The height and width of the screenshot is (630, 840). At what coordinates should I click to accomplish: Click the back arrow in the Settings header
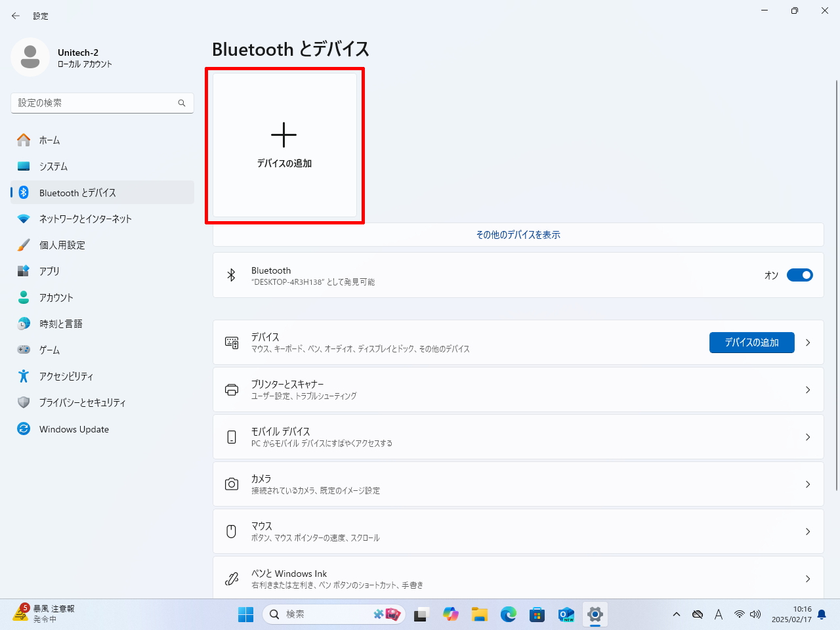click(x=16, y=16)
